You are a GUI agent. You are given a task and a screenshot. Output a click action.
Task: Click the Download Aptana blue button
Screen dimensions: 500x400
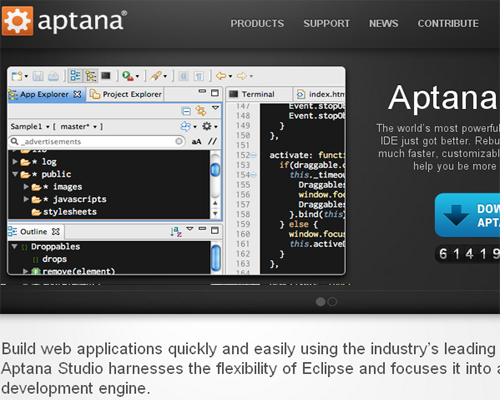pos(467,215)
